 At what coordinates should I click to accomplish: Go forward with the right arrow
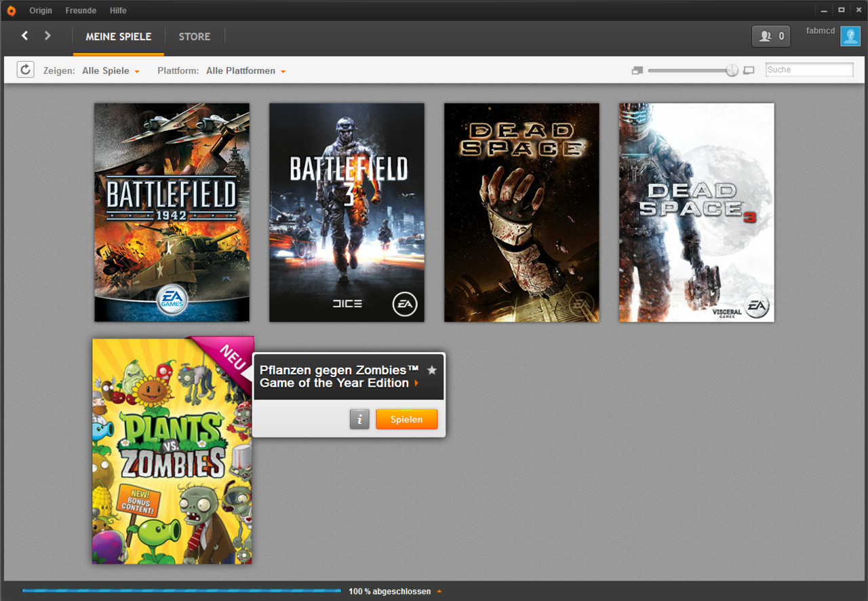[x=47, y=36]
